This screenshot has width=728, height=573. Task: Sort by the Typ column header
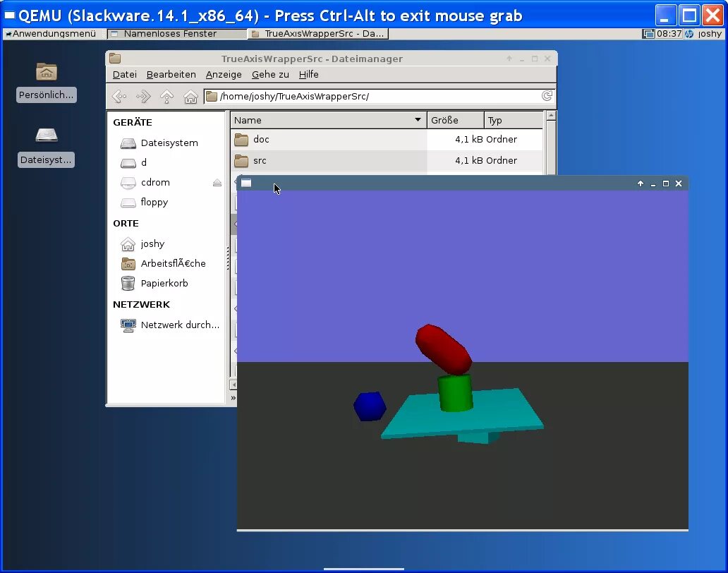tap(514, 120)
